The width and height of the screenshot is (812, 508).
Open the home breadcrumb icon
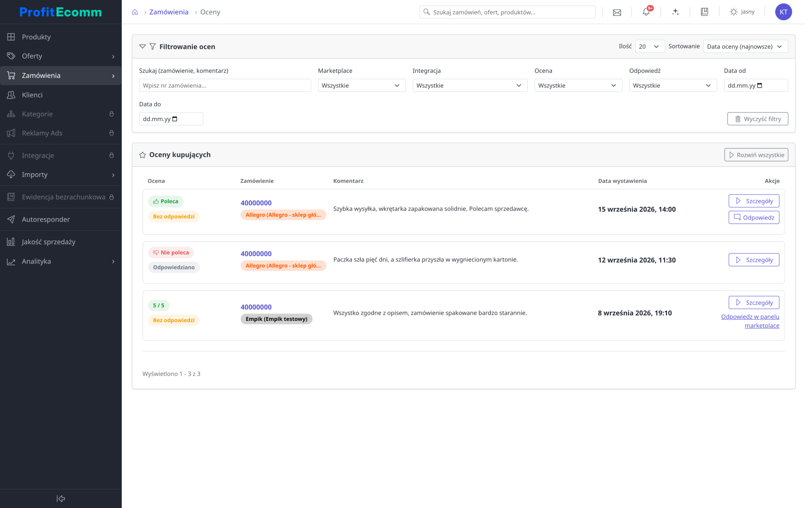pyautogui.click(x=135, y=12)
